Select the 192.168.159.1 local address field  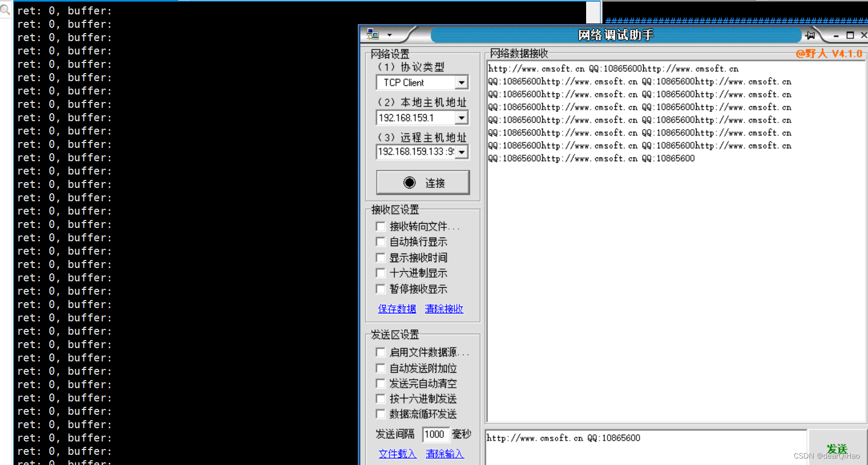pyautogui.click(x=416, y=117)
